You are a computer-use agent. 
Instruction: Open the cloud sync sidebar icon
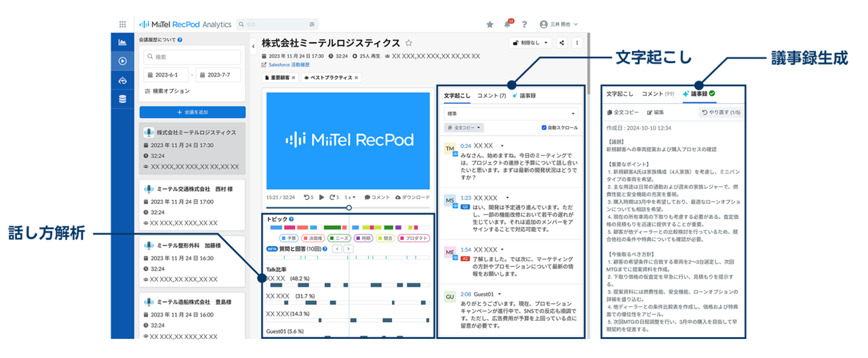tap(123, 80)
